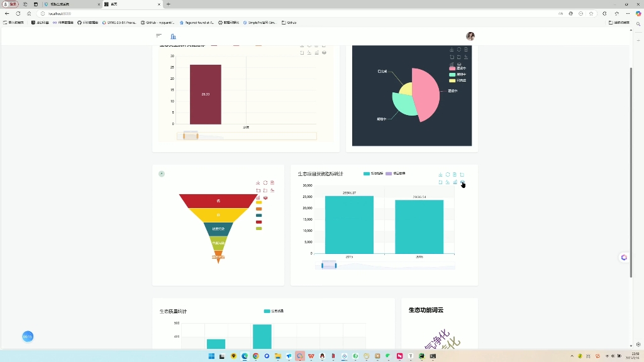Screen dimensions: 644x362
Task: Switch investment chart to bar view
Action: point(455,182)
